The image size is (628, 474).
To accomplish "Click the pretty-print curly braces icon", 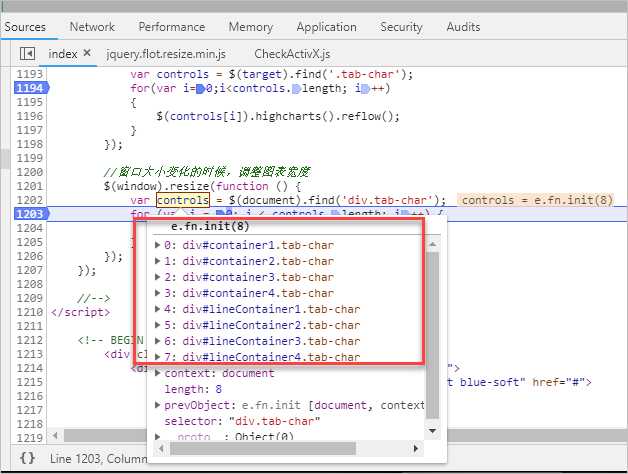I will click(27, 458).
